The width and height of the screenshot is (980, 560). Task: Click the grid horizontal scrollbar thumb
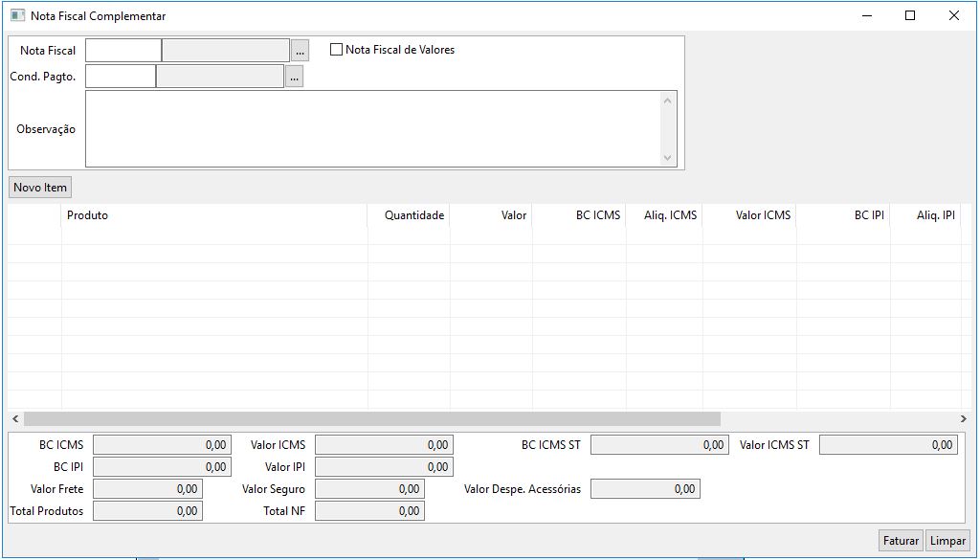pos(372,418)
